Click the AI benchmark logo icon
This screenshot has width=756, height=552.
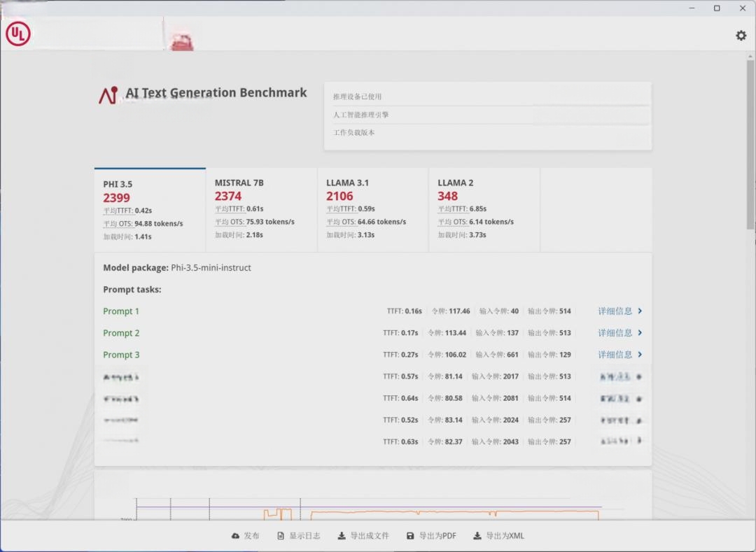108,95
